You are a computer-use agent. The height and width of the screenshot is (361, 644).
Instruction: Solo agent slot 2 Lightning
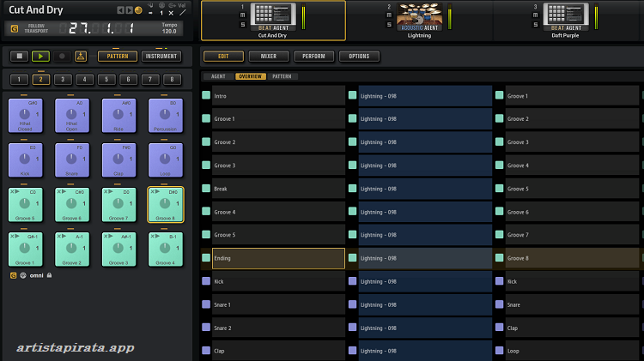[389, 25]
